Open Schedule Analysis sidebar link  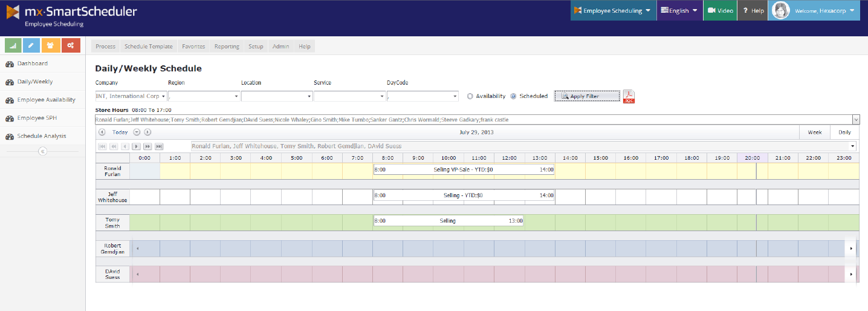[42, 136]
